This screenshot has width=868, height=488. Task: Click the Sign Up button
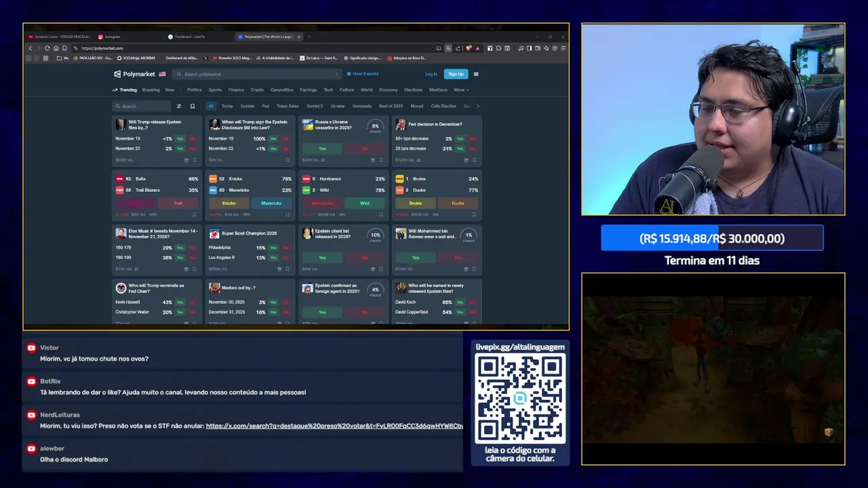point(456,74)
